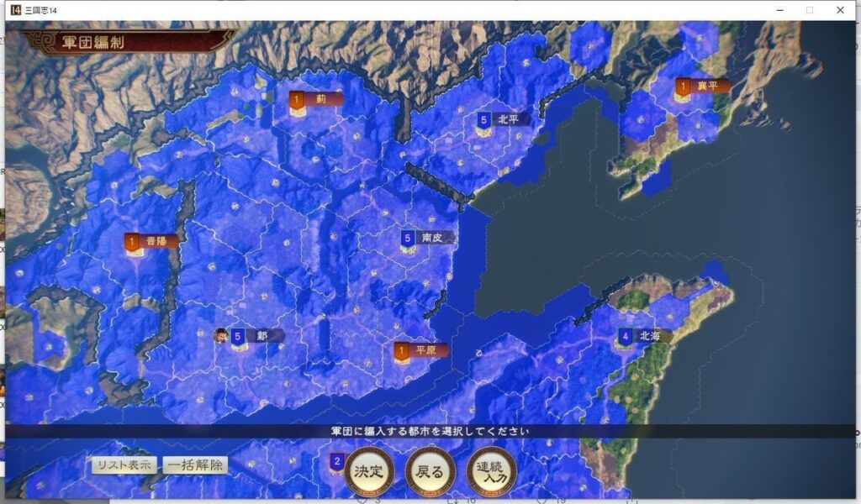Click the 三國志14 app icon in title bar
The height and width of the screenshot is (504, 861).
[15, 10]
